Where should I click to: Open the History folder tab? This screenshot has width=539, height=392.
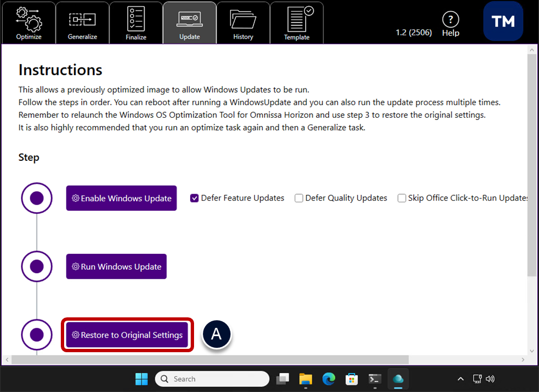point(243,23)
